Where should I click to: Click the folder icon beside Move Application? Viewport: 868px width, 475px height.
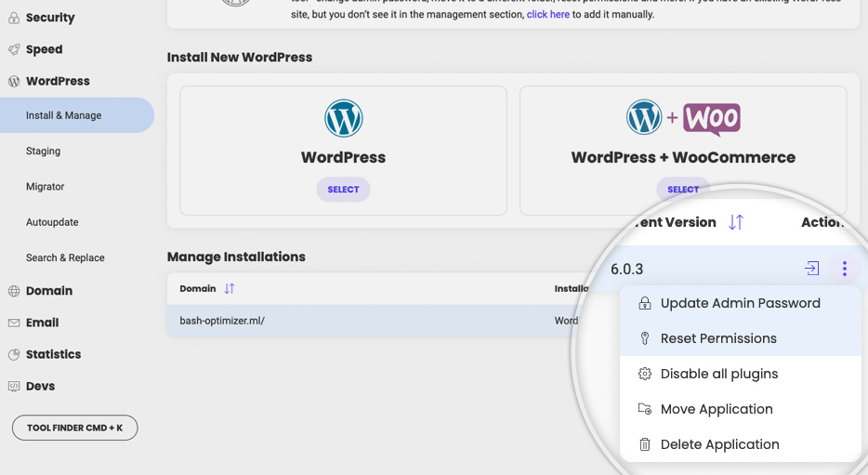pos(644,409)
